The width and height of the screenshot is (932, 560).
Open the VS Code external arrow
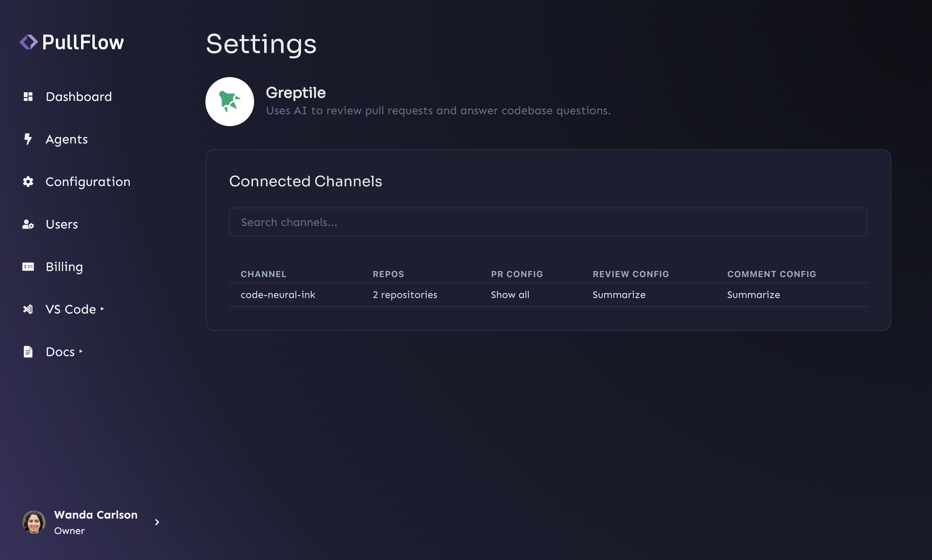(102, 309)
